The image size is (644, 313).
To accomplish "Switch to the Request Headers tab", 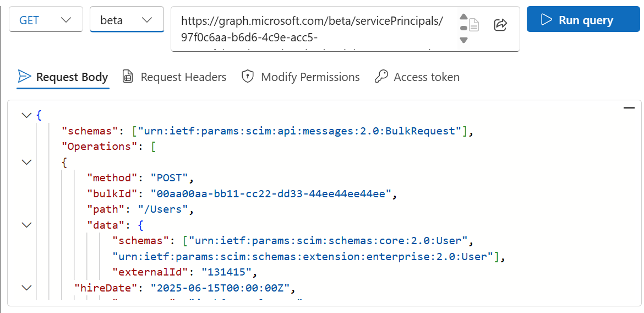I will coord(174,77).
